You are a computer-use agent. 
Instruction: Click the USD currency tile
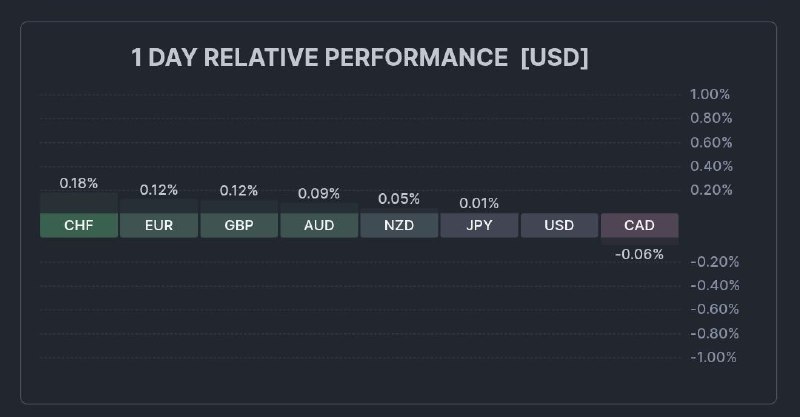pos(559,225)
